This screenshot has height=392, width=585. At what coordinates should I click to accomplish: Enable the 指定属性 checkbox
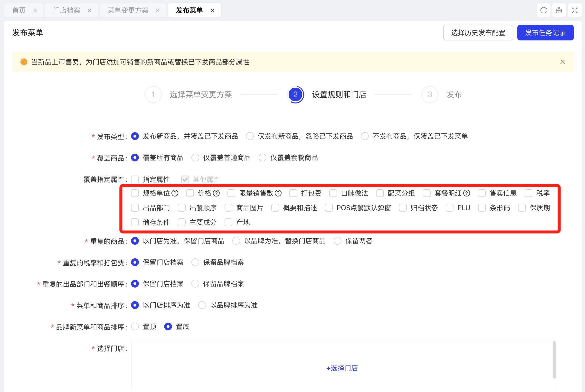point(135,179)
